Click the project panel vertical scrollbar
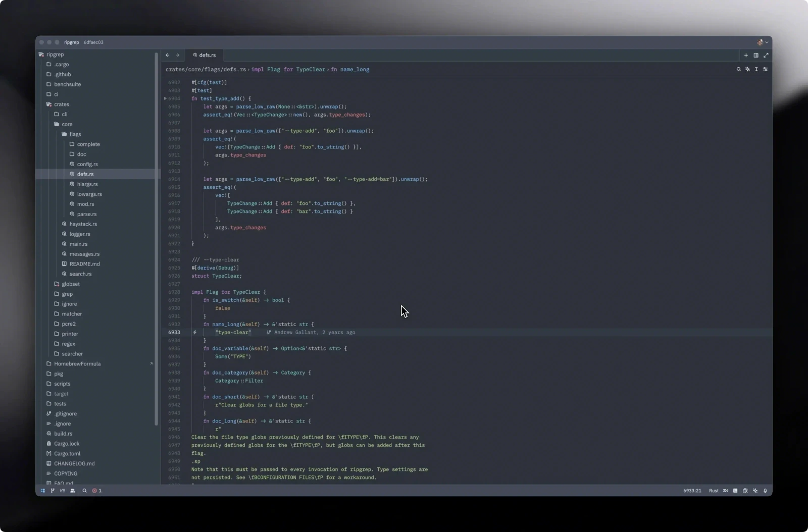 [x=157, y=238]
